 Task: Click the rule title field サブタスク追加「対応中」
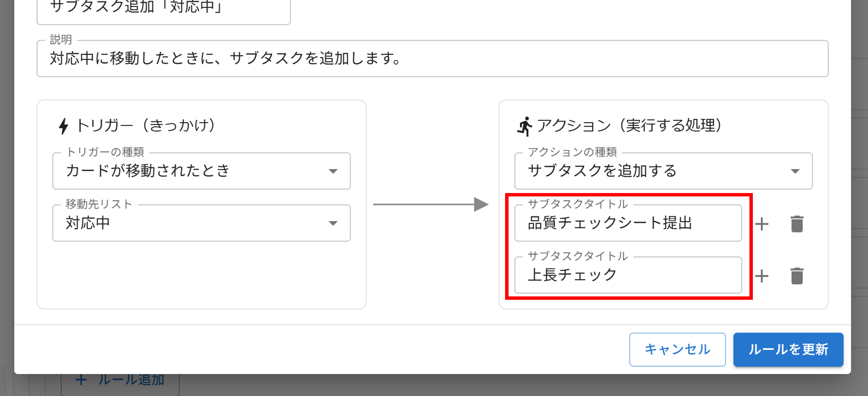pos(163,7)
